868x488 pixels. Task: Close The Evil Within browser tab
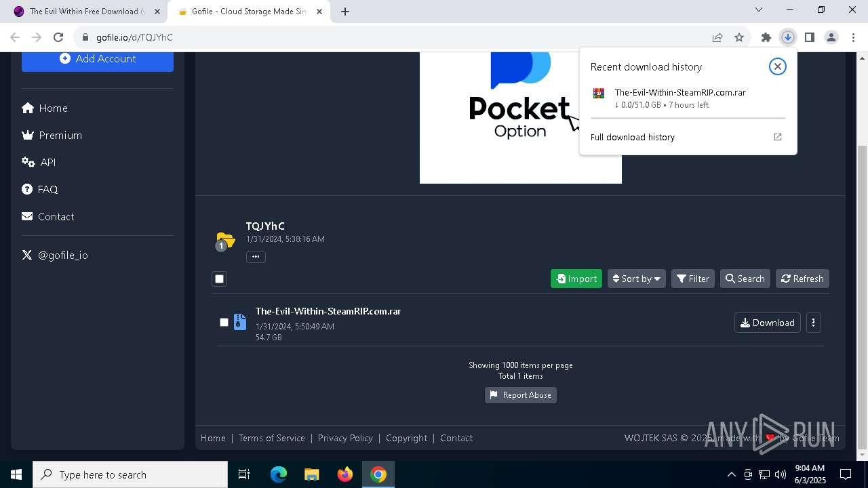tap(157, 12)
